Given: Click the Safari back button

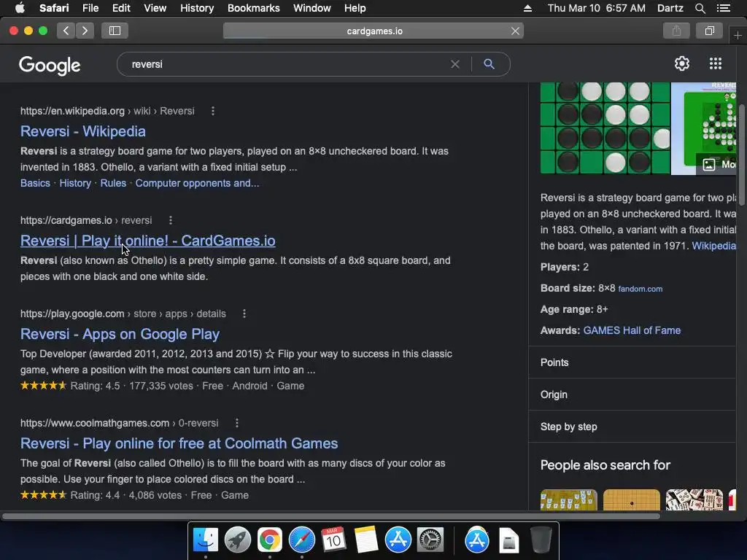Looking at the screenshot, I should tap(66, 31).
